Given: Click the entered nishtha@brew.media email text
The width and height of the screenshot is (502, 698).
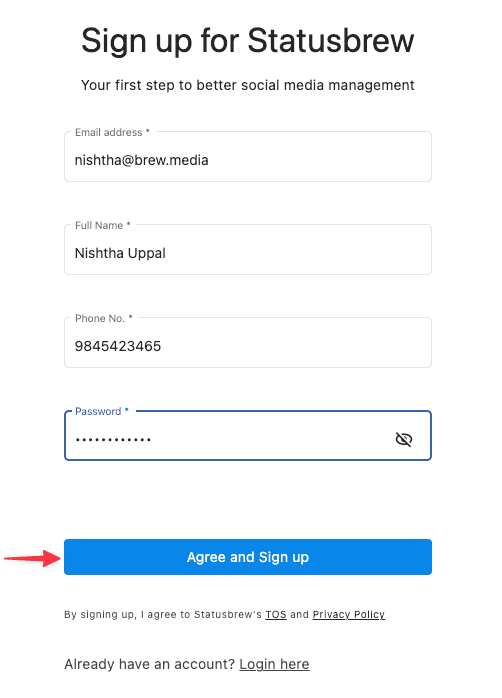Looking at the screenshot, I should pos(142,160).
